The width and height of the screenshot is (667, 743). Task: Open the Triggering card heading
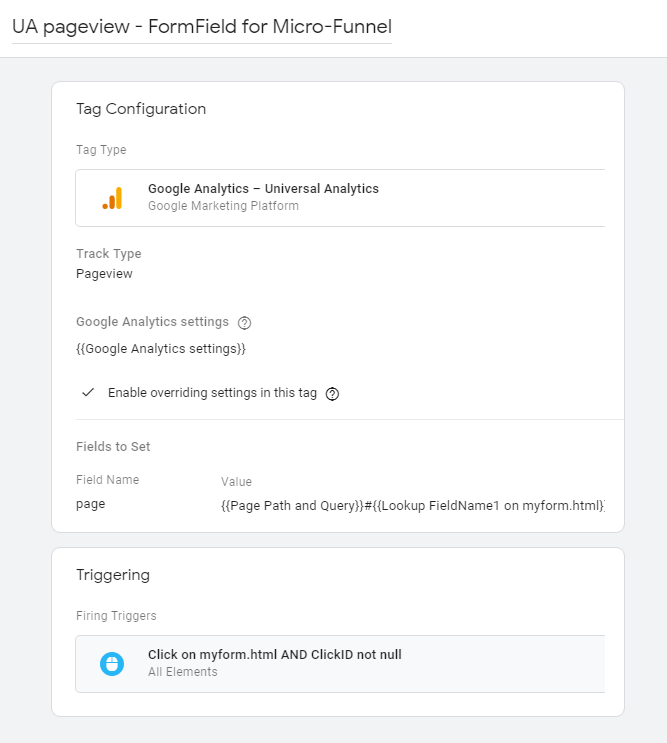(x=113, y=575)
